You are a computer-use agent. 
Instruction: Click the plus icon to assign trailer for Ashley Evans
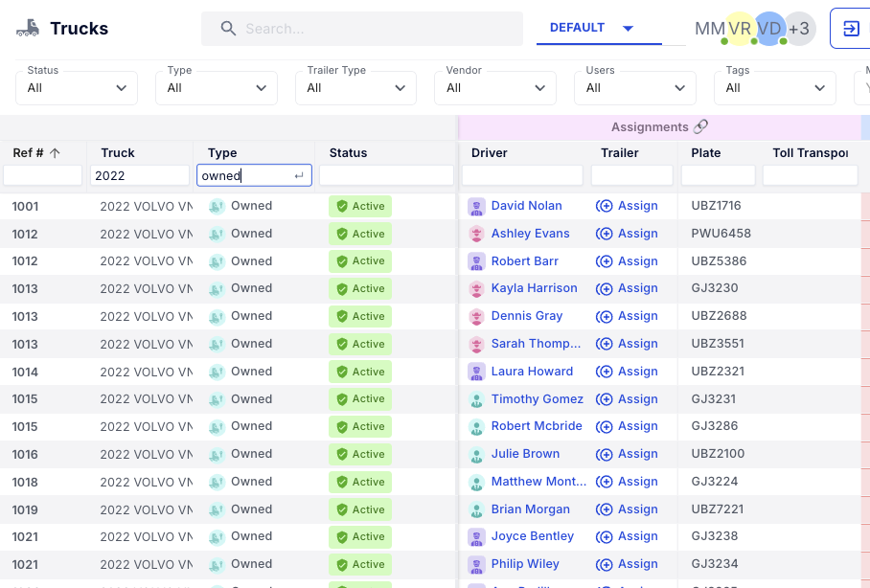[x=605, y=234]
